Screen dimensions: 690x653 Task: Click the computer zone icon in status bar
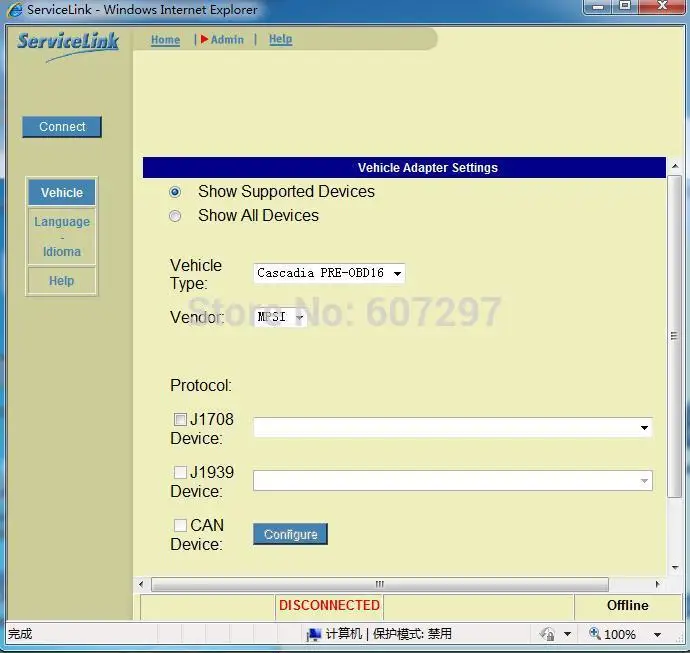(313, 634)
